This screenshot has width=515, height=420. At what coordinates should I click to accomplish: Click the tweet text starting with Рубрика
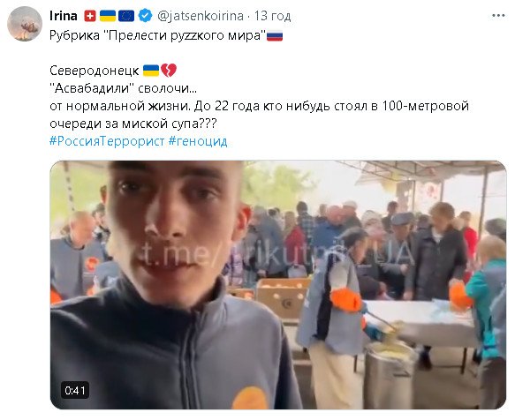157,35
